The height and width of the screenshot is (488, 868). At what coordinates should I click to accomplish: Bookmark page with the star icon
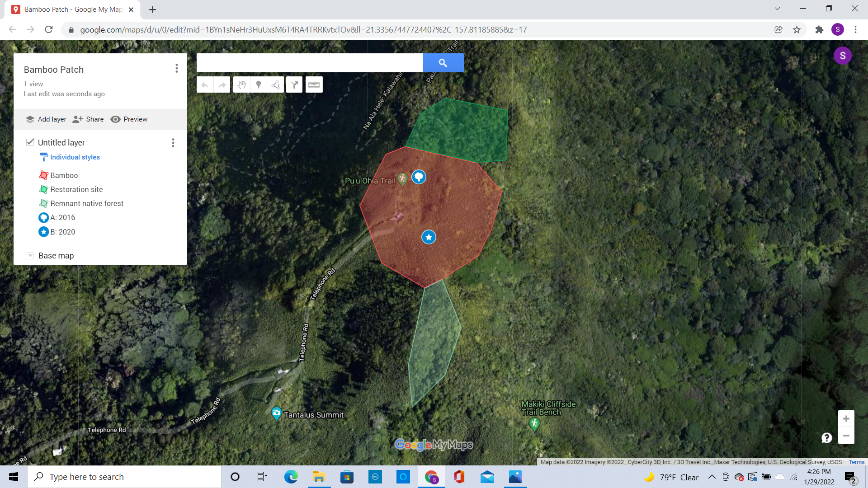click(797, 30)
